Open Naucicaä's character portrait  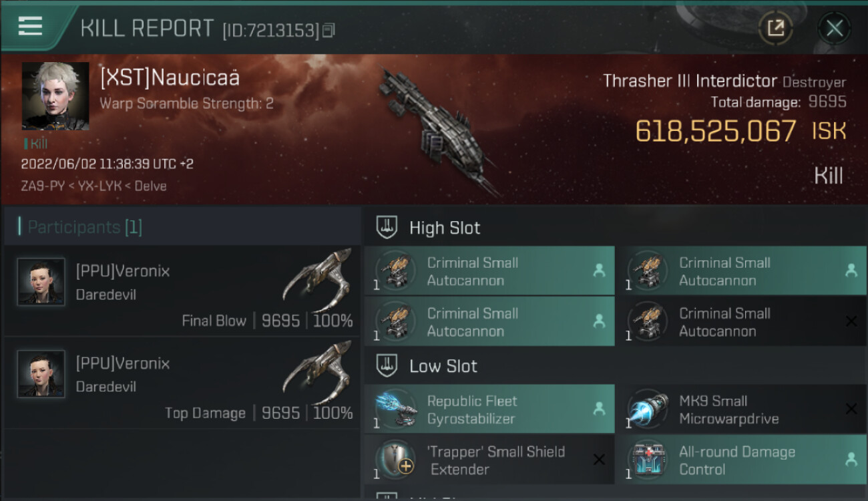(55, 96)
